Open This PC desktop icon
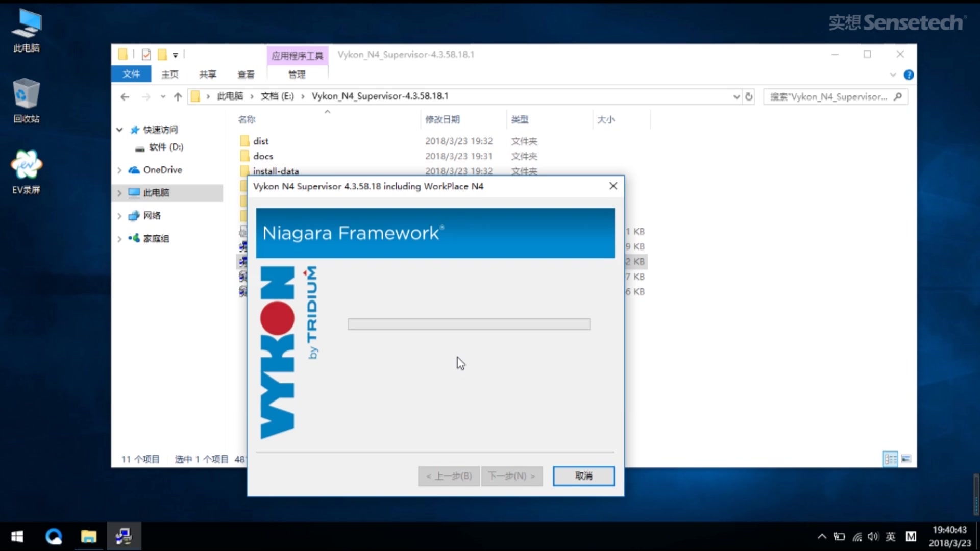980x551 pixels. pos(27,31)
